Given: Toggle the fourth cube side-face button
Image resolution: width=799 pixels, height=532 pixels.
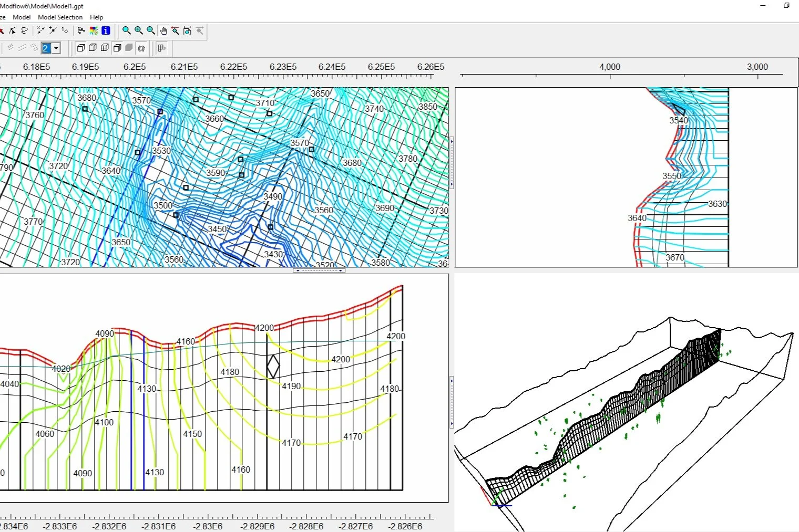Looking at the screenshot, I should click(x=117, y=48).
